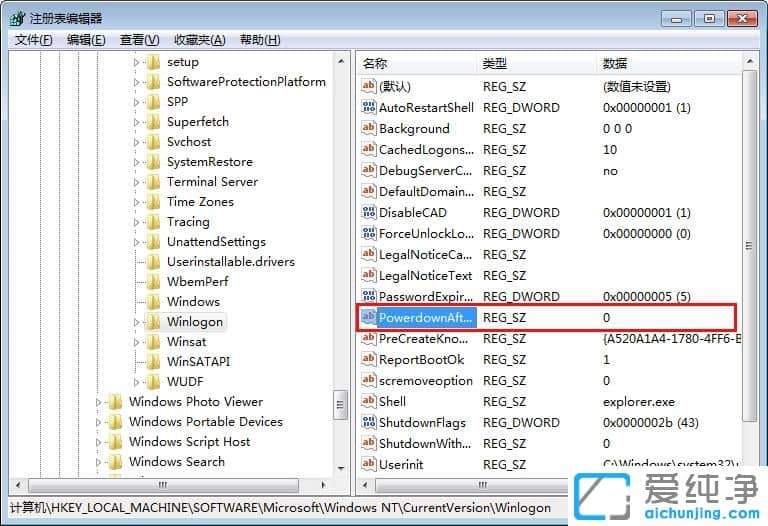Click tree pane horizontal scroll left arrow
Viewport: 768px width, 526px height.
click(18, 485)
